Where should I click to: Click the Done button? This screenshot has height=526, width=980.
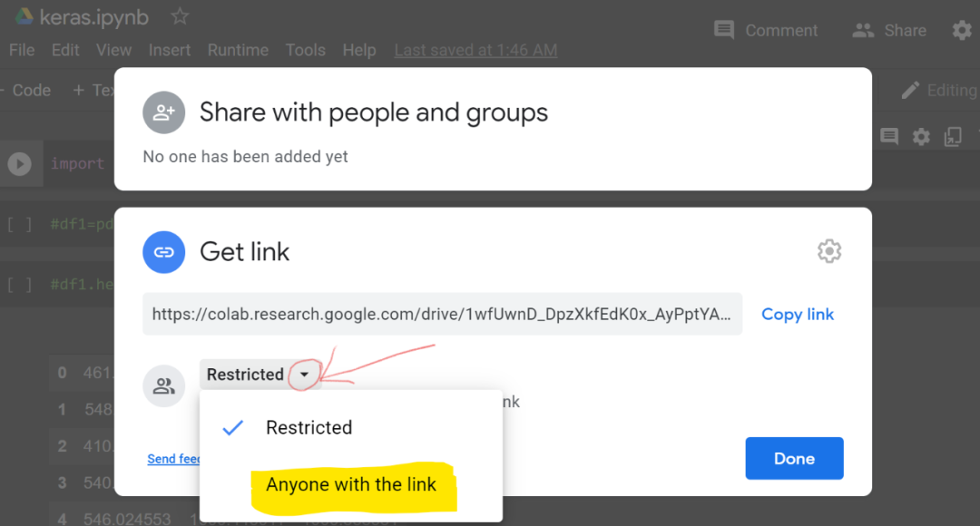(794, 459)
